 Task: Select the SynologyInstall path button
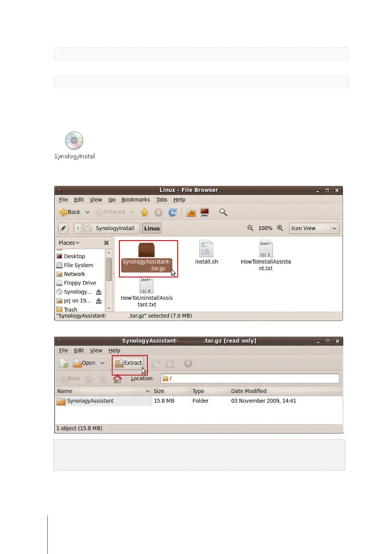click(x=112, y=228)
